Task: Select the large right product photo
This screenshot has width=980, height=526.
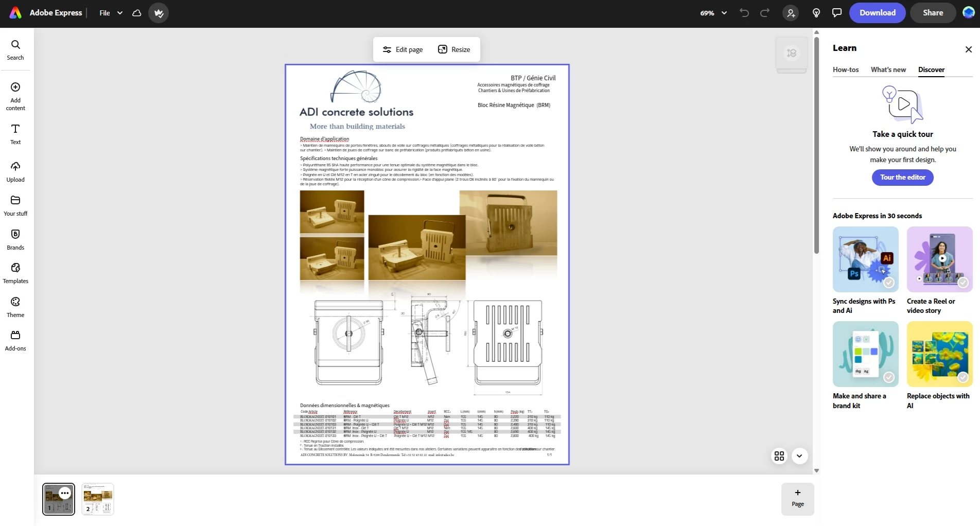Action: (509, 223)
